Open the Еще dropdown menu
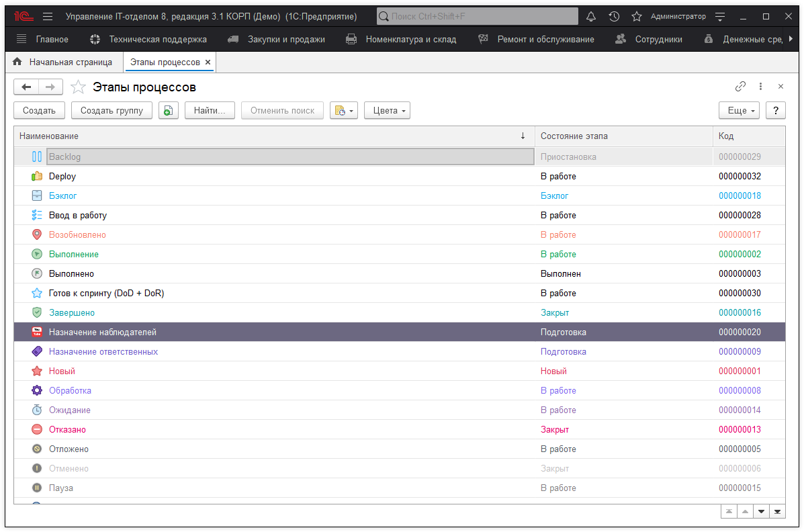Screen dimensions: 804x532 pos(739,111)
